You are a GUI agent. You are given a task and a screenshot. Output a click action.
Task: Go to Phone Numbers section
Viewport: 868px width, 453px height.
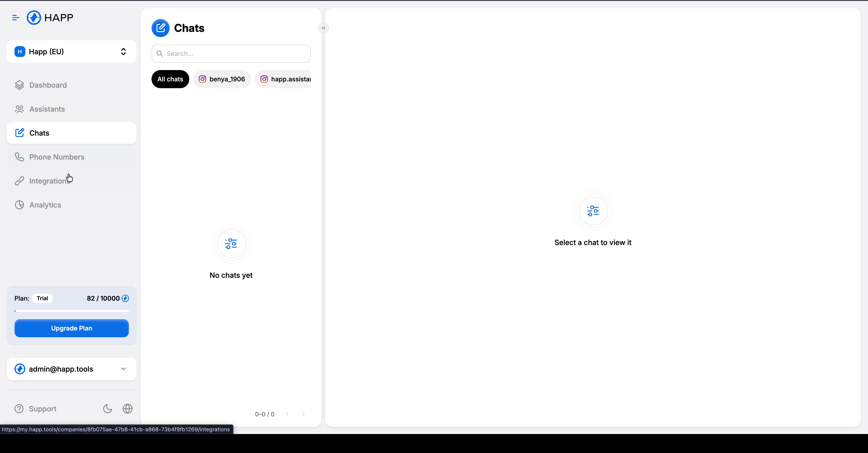(x=57, y=157)
